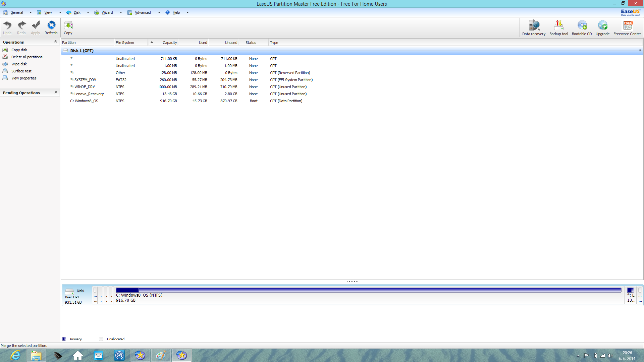The image size is (644, 362).
Task: Select the 711.00 KB unallocated row
Action: 352,59
